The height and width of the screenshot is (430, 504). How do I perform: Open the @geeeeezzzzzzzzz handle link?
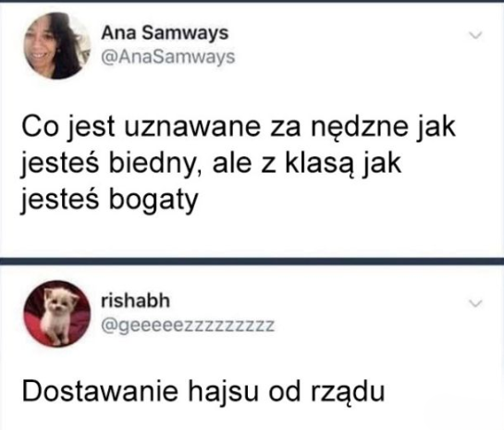(x=188, y=326)
